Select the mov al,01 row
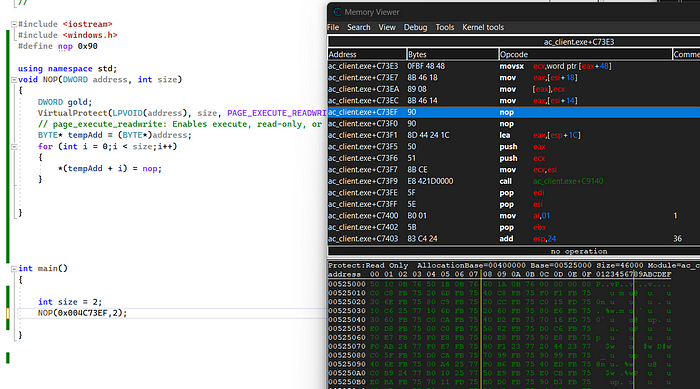 514,216
